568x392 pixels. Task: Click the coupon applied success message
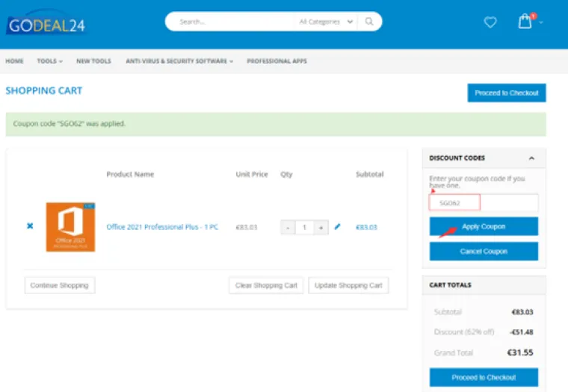point(276,124)
